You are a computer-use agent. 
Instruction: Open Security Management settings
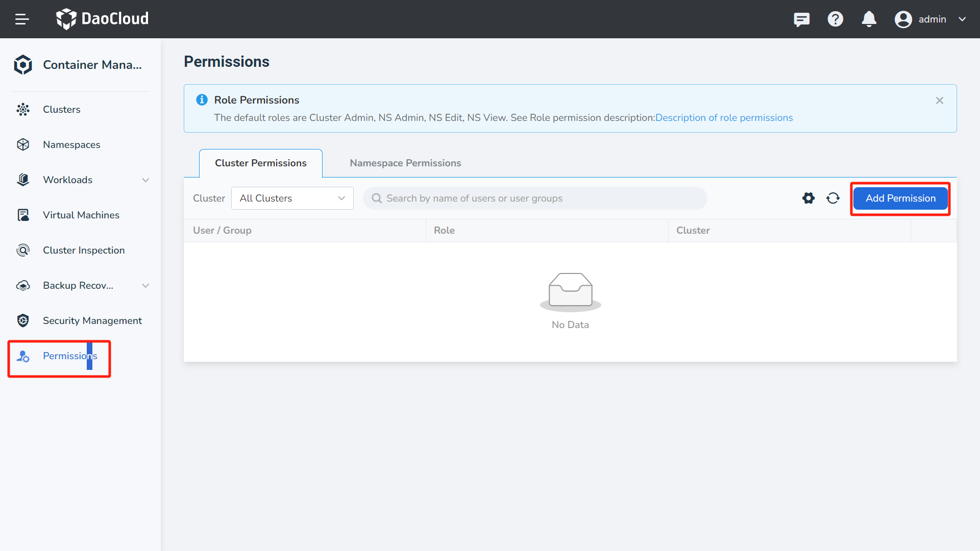(92, 320)
